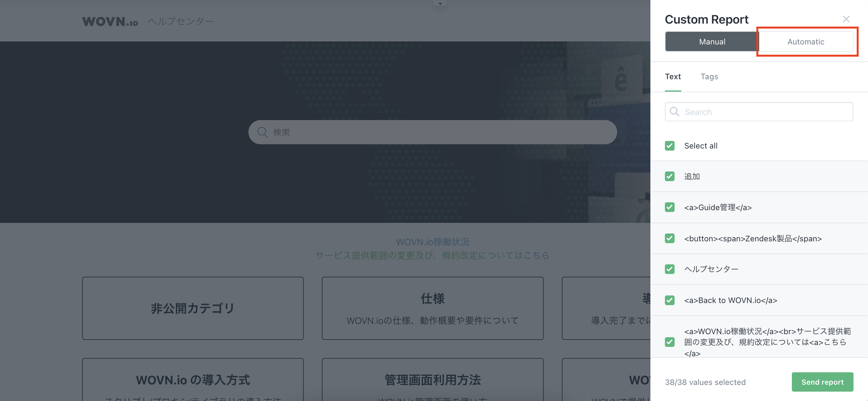Open the WOVN.io稼働状況 link
The height and width of the screenshot is (401, 868).
(x=432, y=242)
